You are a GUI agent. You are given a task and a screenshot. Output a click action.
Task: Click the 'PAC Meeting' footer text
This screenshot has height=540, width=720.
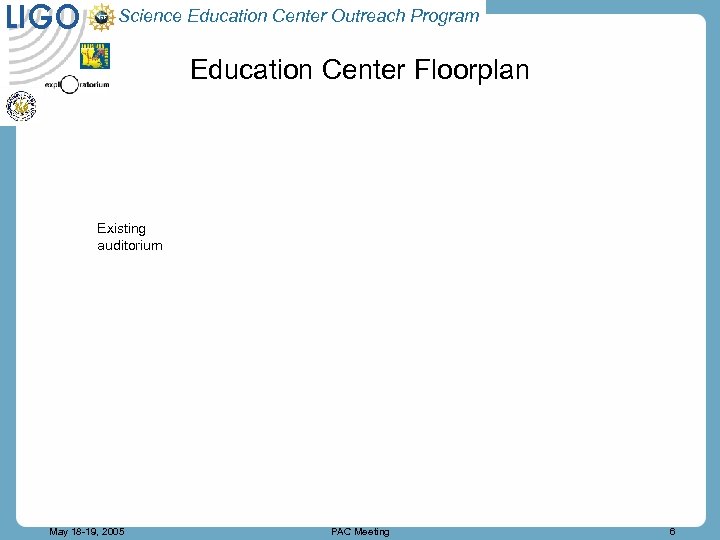click(x=360, y=532)
